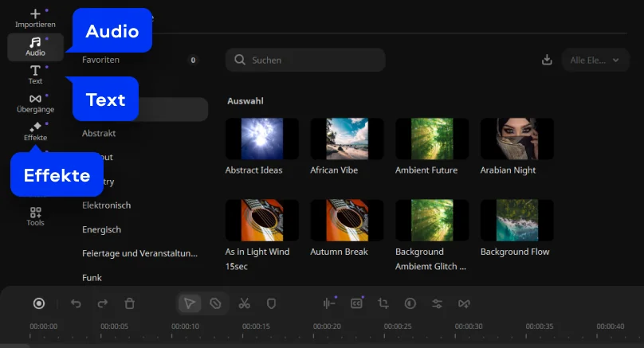Open the Effekte panel
The height and width of the screenshot is (348, 644).
pos(35,131)
